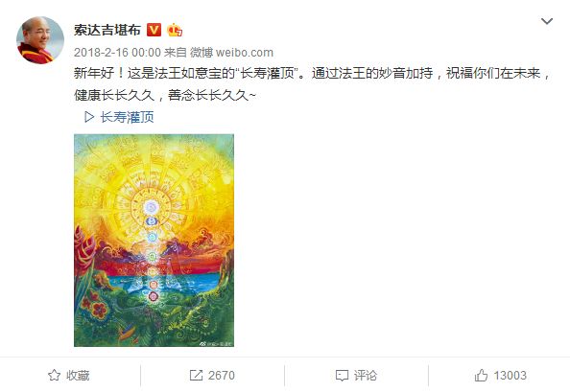Open repost count 2670
The height and width of the screenshot is (392, 570).
click(x=222, y=375)
